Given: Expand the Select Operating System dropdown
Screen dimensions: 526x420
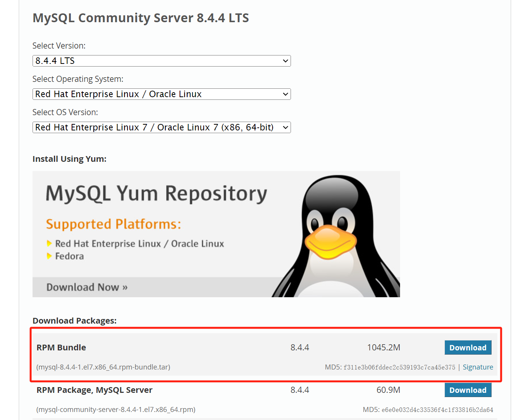Looking at the screenshot, I should 161,94.
